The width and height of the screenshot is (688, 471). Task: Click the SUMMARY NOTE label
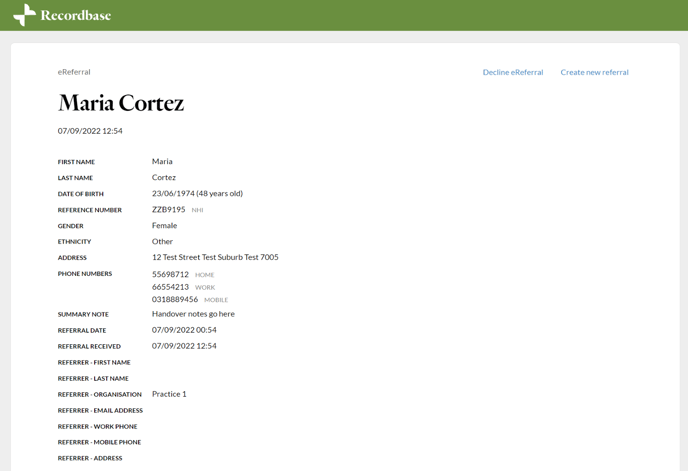point(83,315)
